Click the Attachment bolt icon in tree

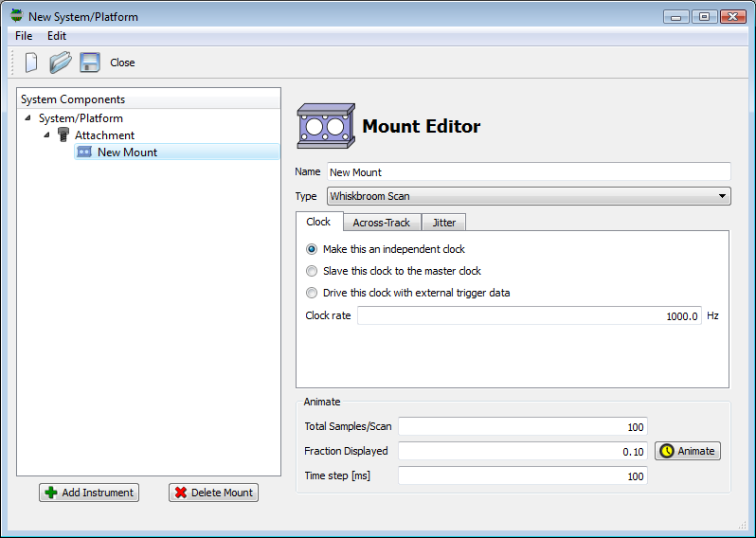[x=63, y=135]
